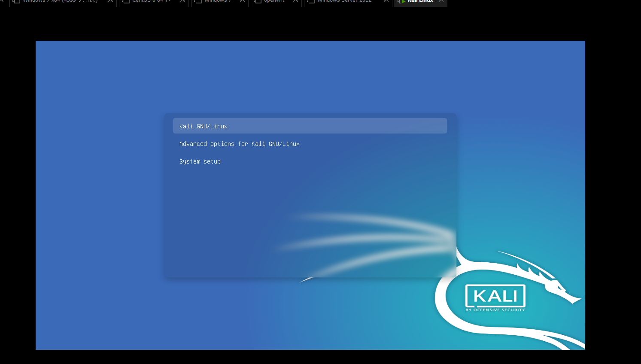Open the openwrt VM tab
The image size is (641, 364).
274,1
